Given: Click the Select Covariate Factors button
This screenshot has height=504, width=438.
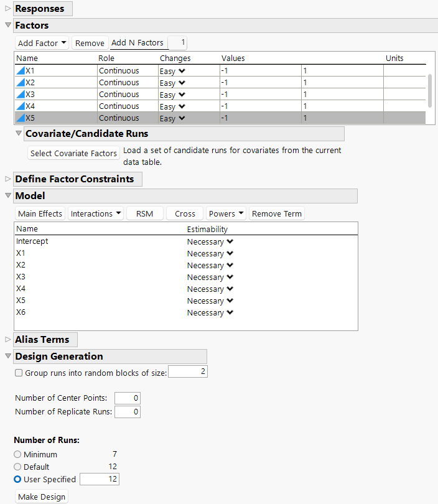Looking at the screenshot, I should [73, 154].
